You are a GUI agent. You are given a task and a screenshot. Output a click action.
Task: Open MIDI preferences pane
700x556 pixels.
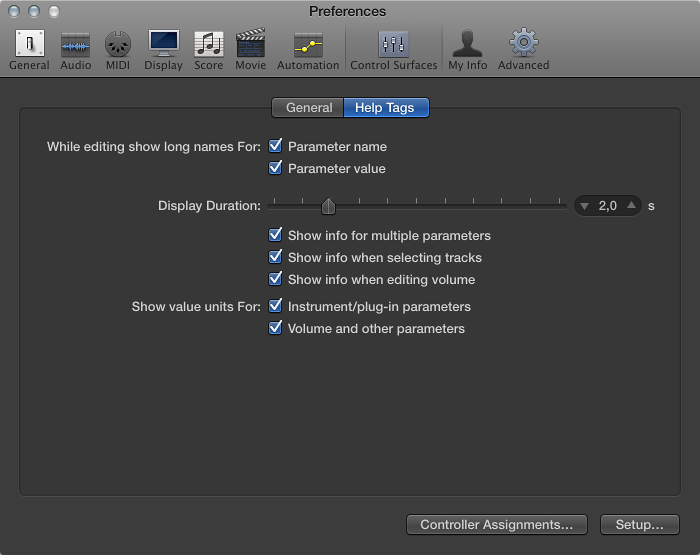click(x=118, y=50)
